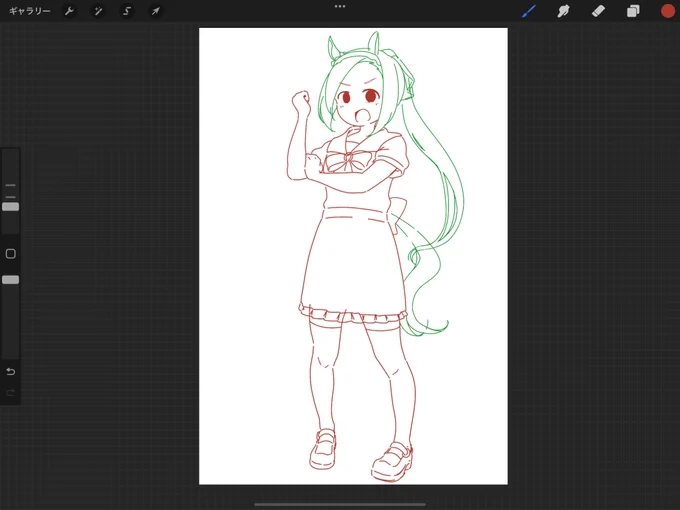Select the Brush tool

tap(529, 11)
